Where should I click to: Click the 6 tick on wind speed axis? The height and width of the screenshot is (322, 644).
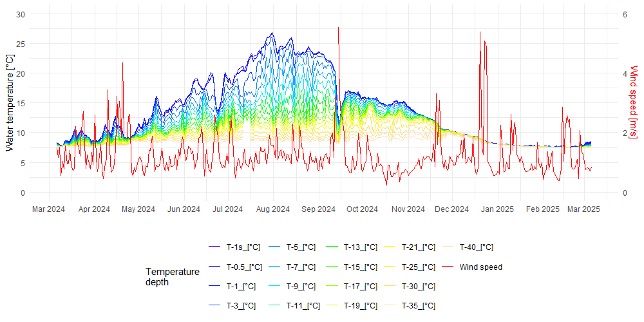(x=624, y=14)
